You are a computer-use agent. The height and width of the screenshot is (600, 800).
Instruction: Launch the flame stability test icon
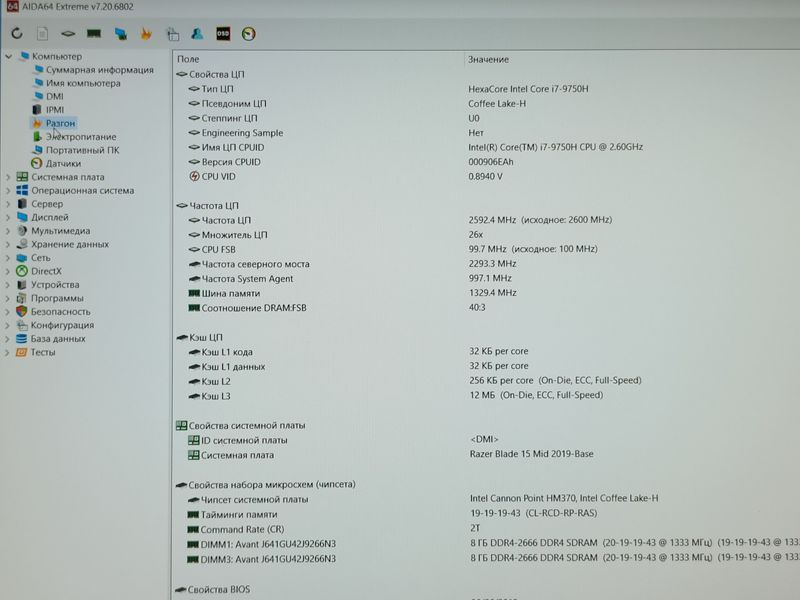pyautogui.click(x=146, y=34)
